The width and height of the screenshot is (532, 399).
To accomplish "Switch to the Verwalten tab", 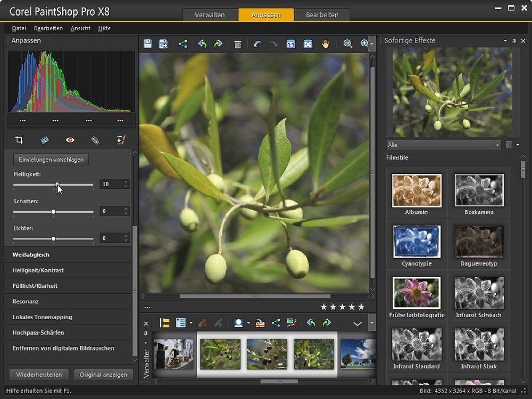I will pos(210,15).
